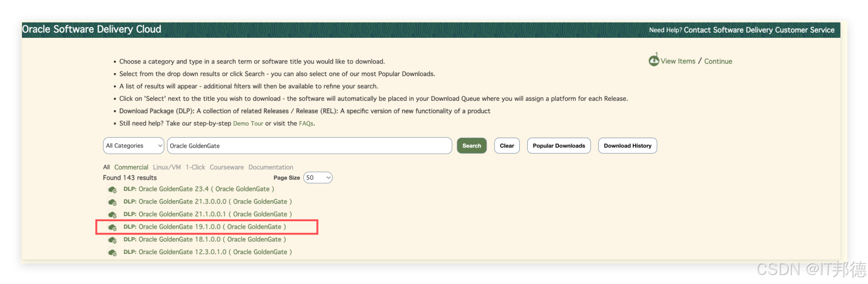Select the Courseware filter tab
The width and height of the screenshot is (868, 284).
227,167
